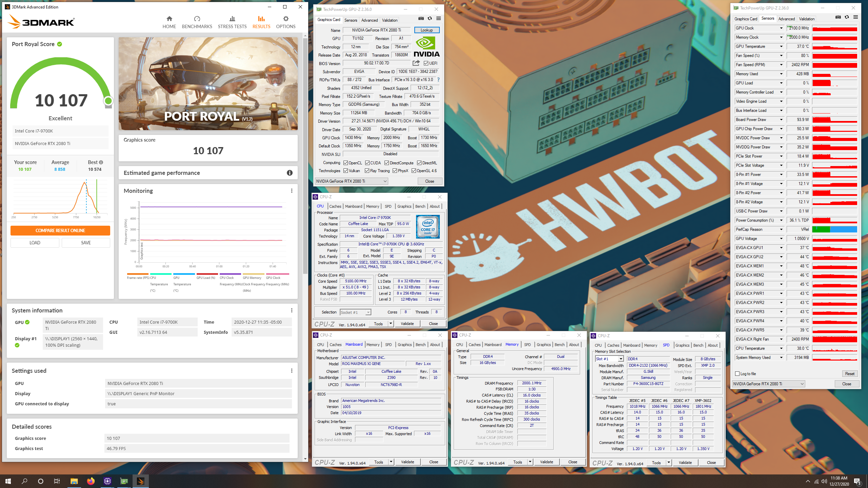Show info for Estimated game performance
Image resolution: width=868 pixels, height=488 pixels.
[x=290, y=173]
